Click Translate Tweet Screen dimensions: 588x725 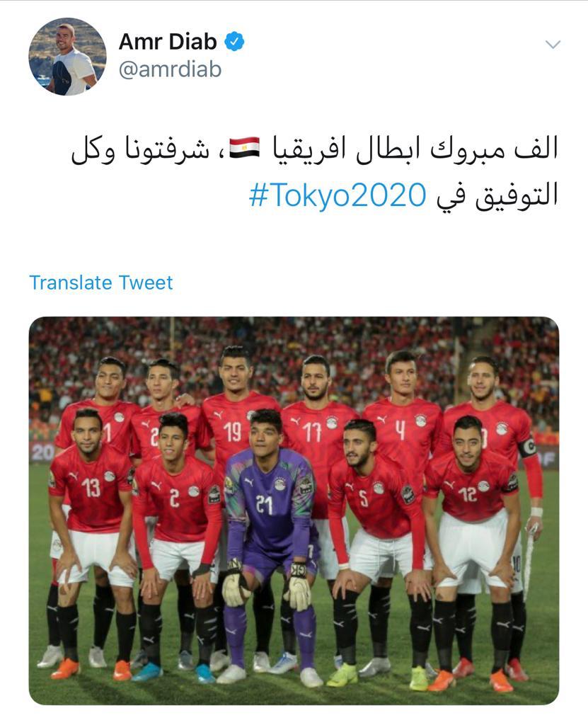click(100, 282)
